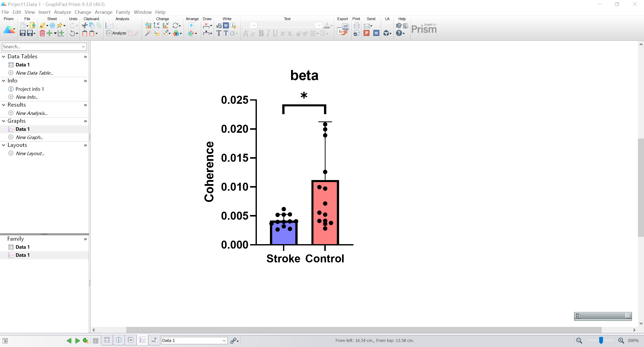Collapse the Graphs section in navigator
This screenshot has width=644, height=347.
pyautogui.click(x=4, y=121)
